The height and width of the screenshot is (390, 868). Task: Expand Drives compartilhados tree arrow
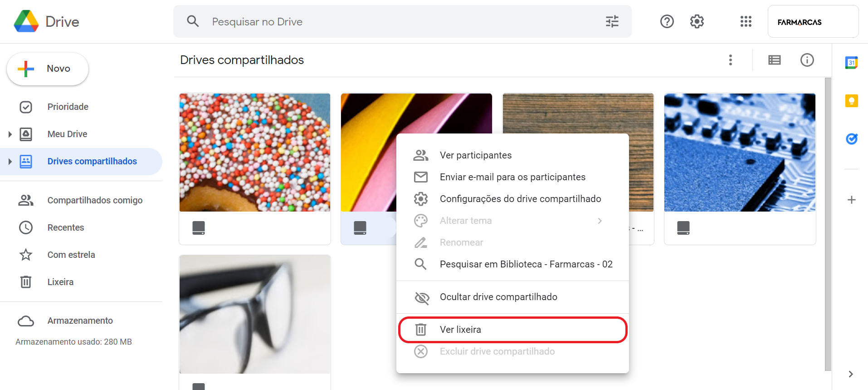tap(10, 161)
